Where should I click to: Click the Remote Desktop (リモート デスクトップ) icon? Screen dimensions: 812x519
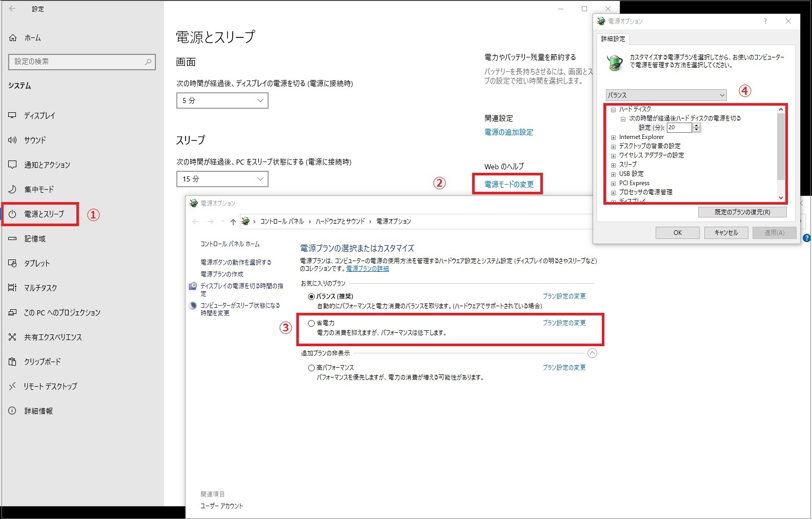pyautogui.click(x=12, y=386)
